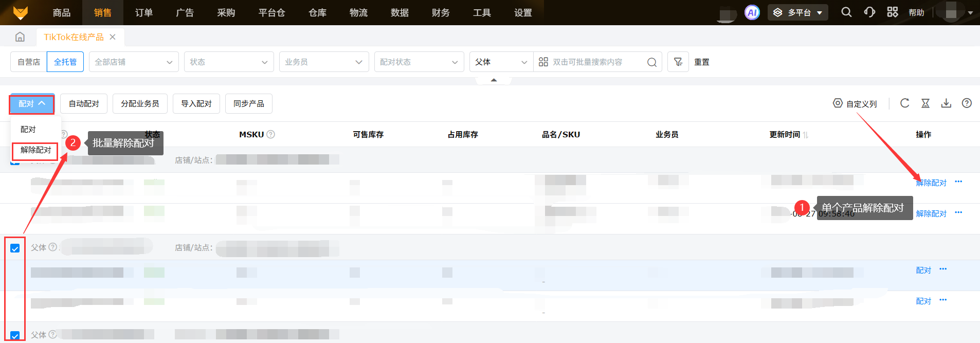The image size is (980, 343).
Task: Toggle the second 父体 group checkbox
Action: [15, 248]
